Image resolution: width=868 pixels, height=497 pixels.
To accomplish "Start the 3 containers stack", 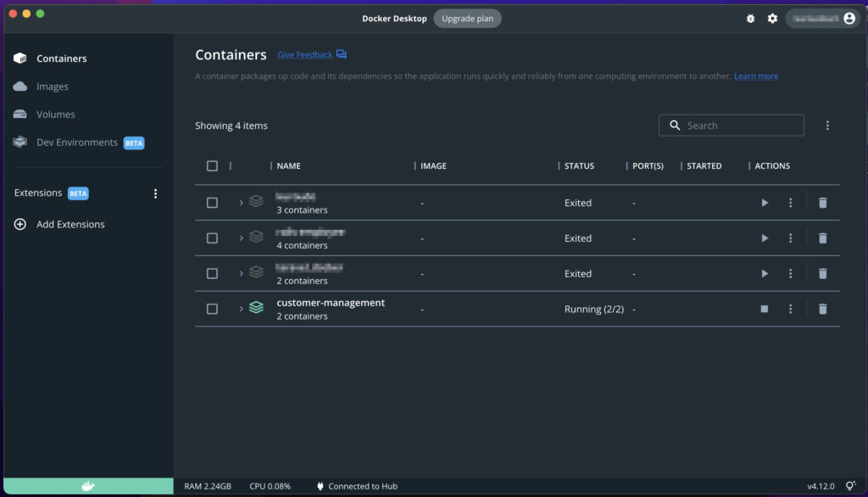I will click(764, 203).
